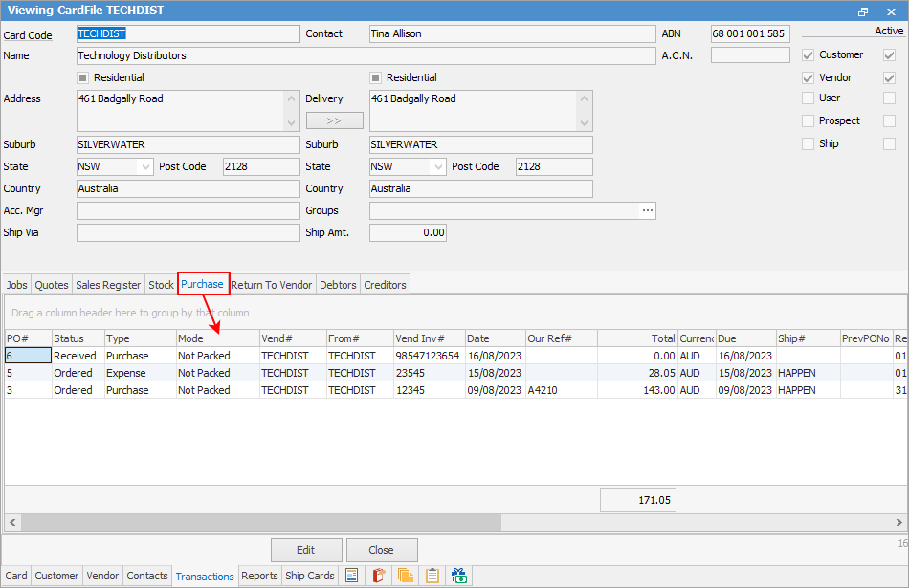
Task: Click the green gift box icon
Action: click(x=459, y=576)
